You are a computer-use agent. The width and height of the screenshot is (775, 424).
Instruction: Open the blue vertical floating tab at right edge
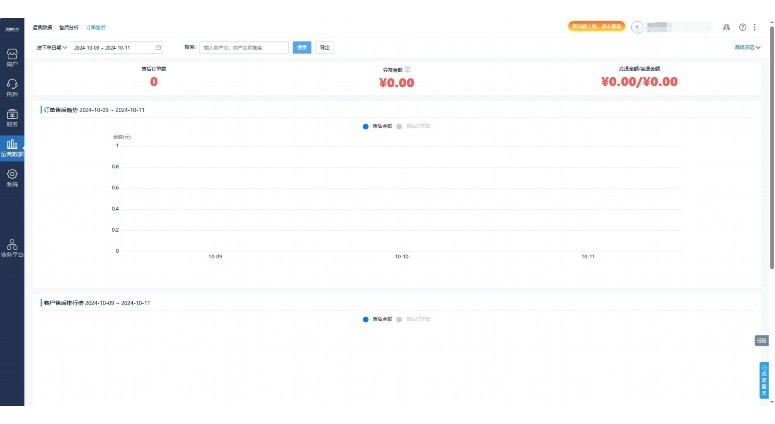coord(764,380)
